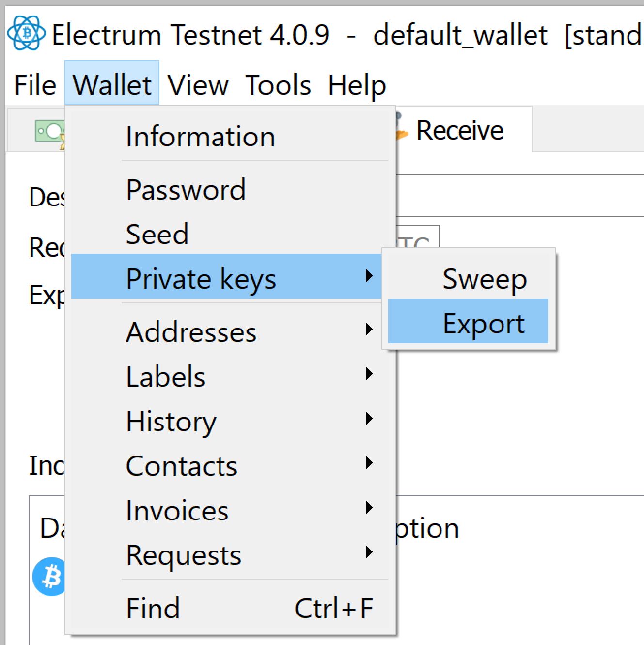
Task: Expand the History submenu
Action: tap(230, 421)
